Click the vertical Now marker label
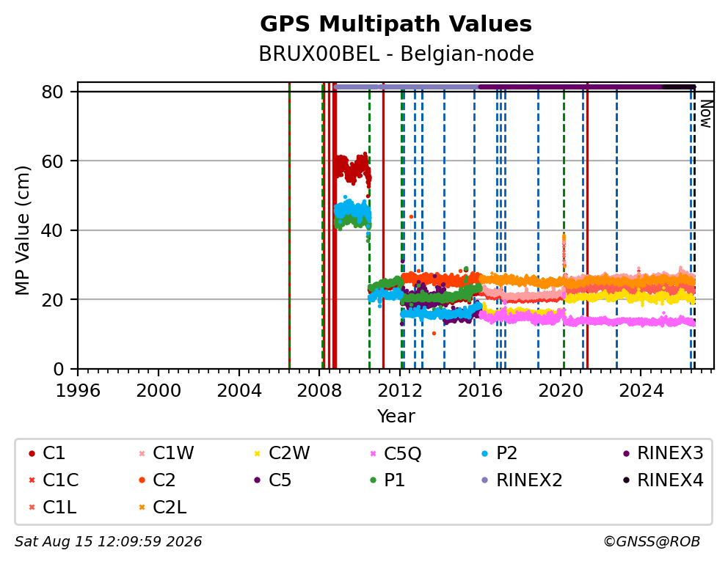Screen dimensions: 728x564 tap(706, 114)
